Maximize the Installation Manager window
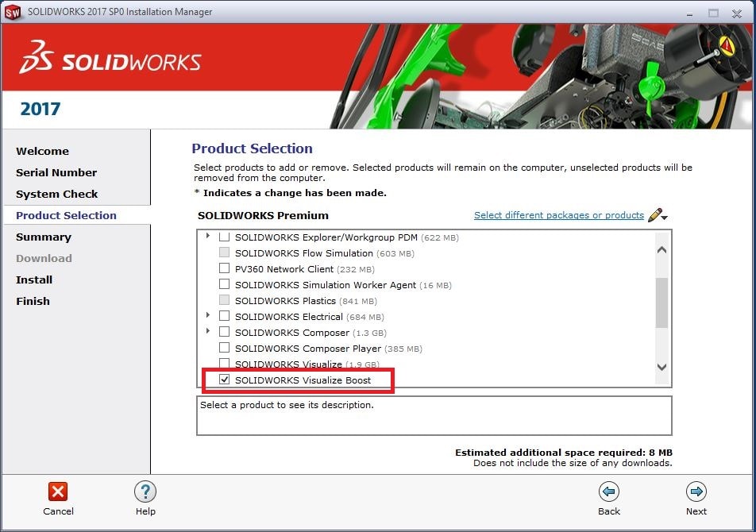The width and height of the screenshot is (756, 532). (713, 13)
